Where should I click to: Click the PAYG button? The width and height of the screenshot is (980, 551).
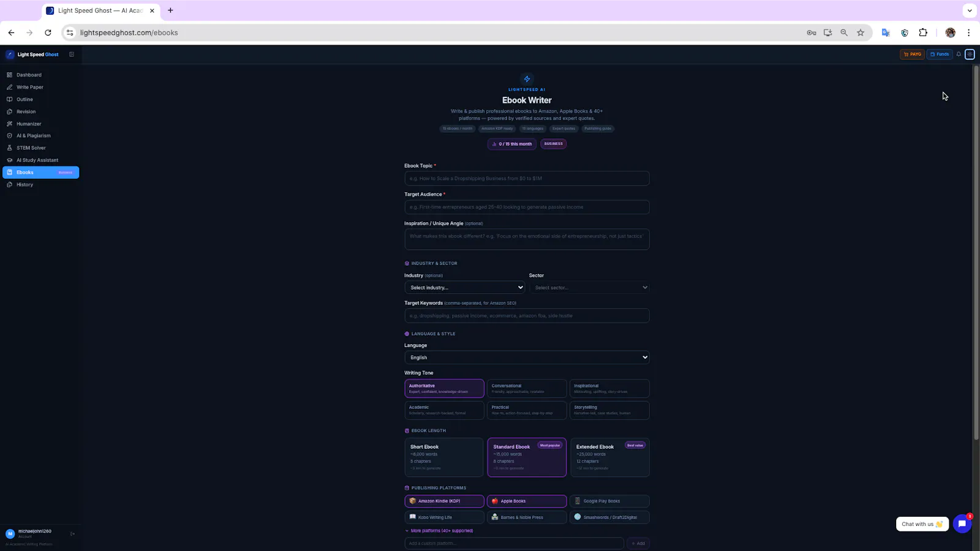[913, 54]
